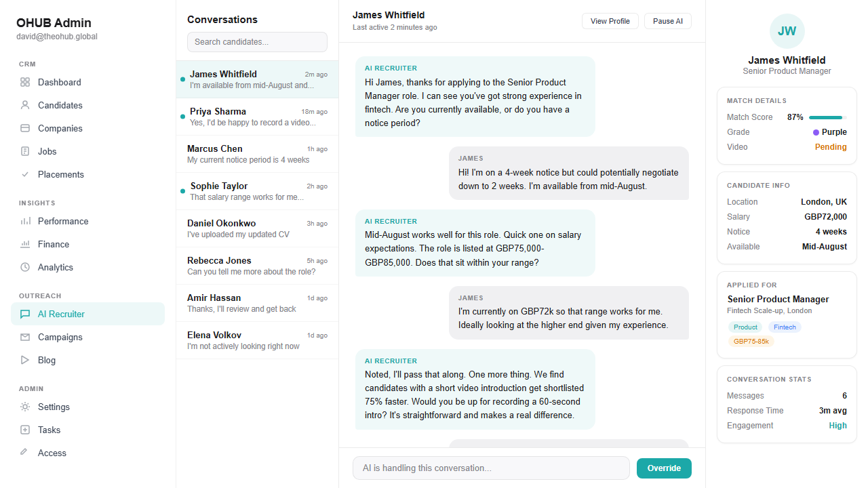Click the 3m avg response time value

point(833,411)
